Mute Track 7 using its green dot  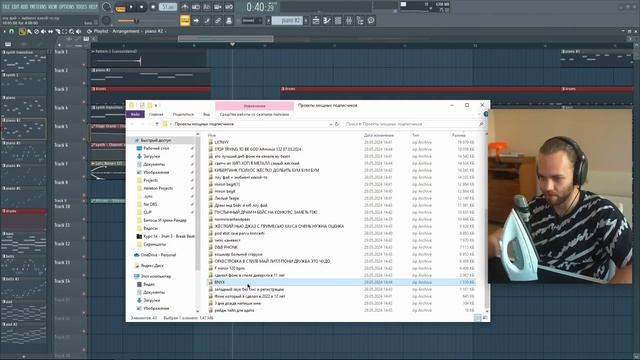[84, 176]
